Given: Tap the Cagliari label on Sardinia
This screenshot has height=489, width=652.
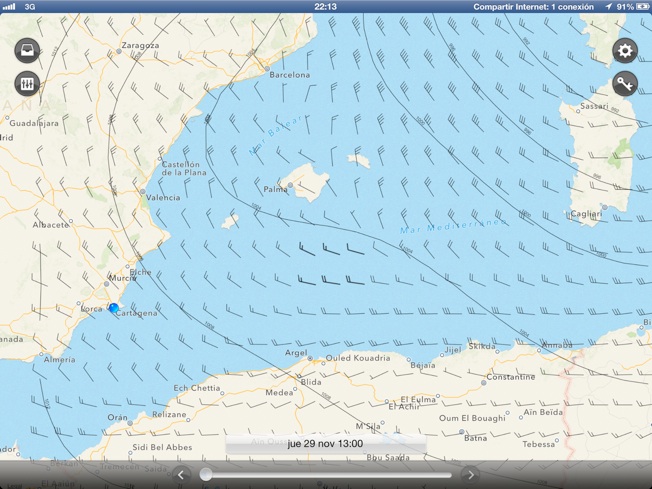Looking at the screenshot, I should (585, 214).
